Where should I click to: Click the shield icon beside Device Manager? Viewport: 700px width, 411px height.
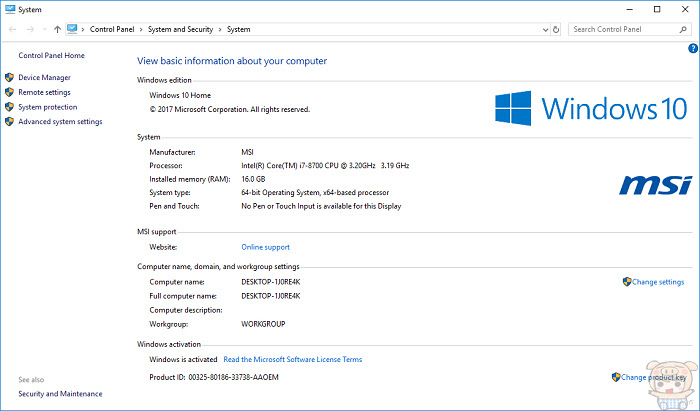(9, 77)
